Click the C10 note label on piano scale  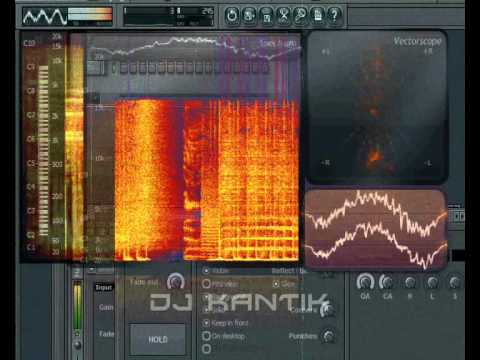pos(29,43)
